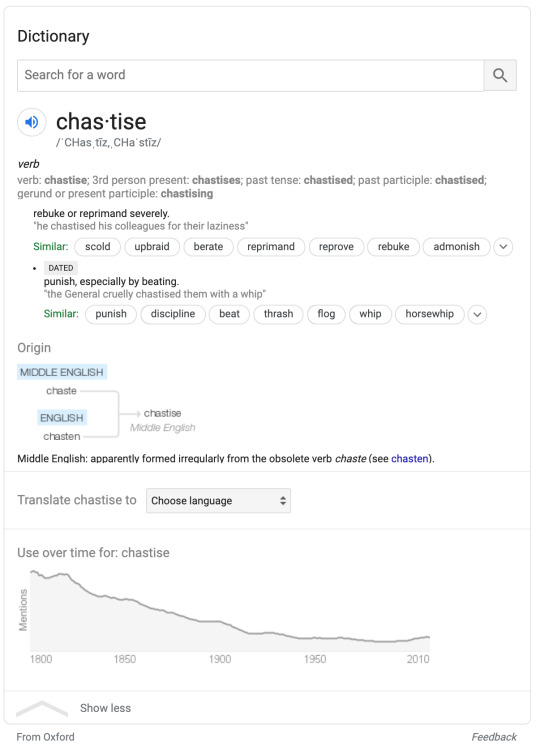Screen dimensions: 540x750
Task: Expand more synonyms after admonish
Action: (503, 247)
